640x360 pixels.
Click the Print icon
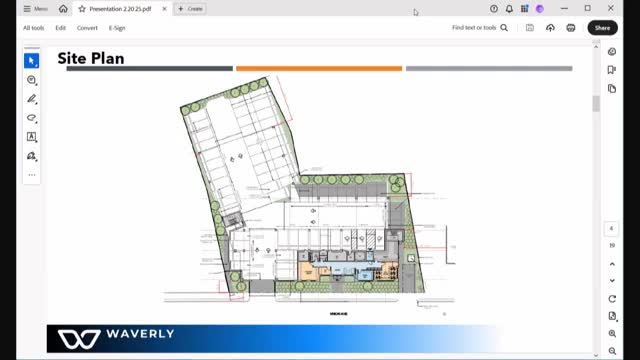pos(571,28)
